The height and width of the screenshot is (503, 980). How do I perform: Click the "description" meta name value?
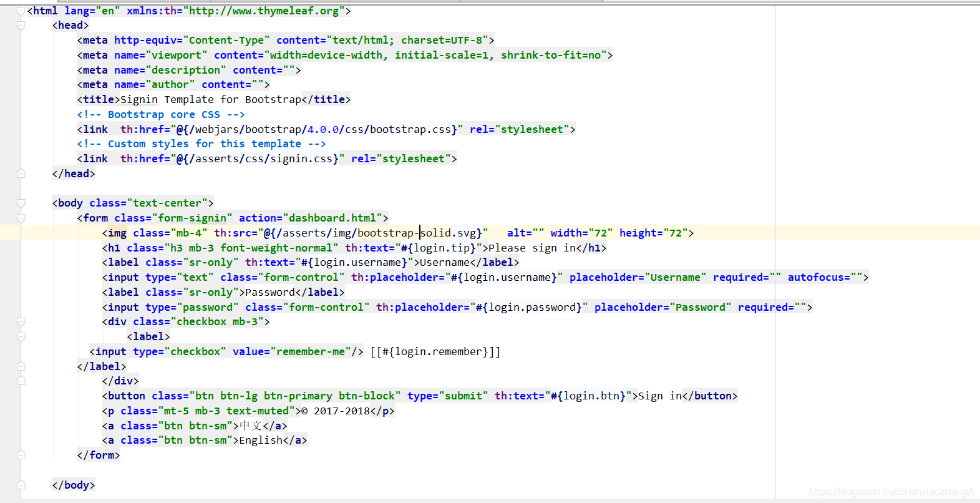[186, 70]
